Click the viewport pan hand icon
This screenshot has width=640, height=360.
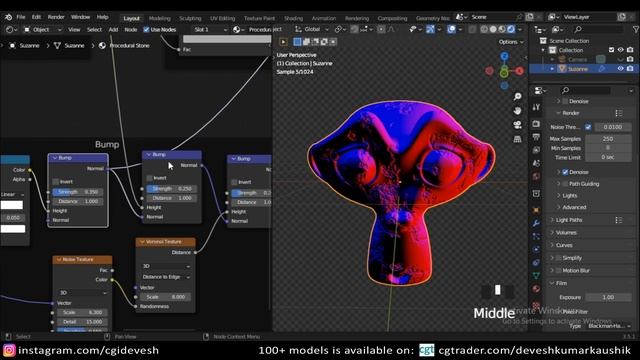pos(518,111)
